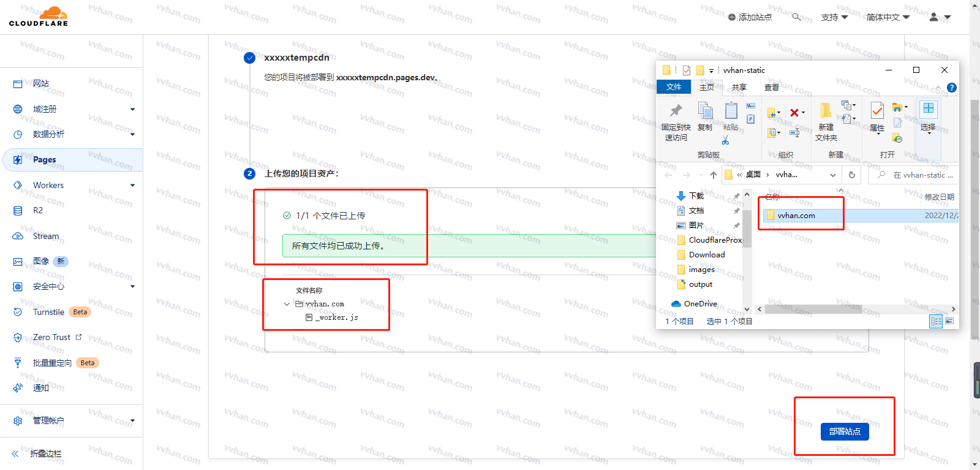Viewport: 980px width, 470px height.
Task: Click the 属性 properties icon
Action: [877, 110]
